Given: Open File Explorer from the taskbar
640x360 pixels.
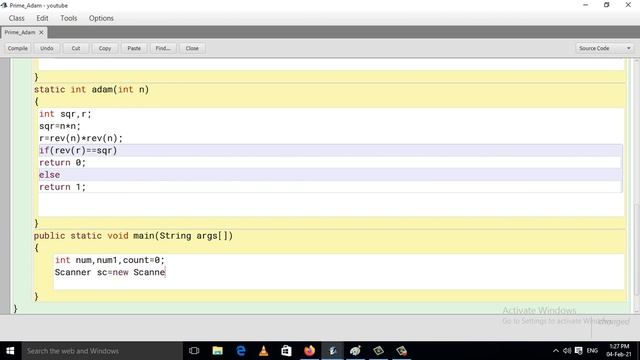Looking at the screenshot, I should 218,351.
